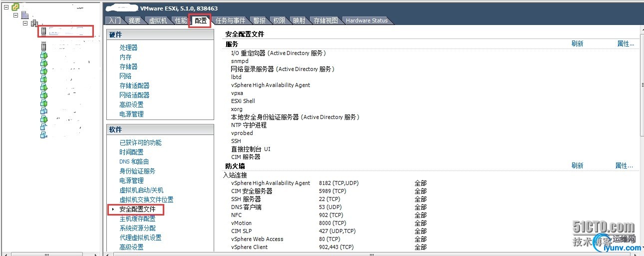
Task: Open 处理器 hardware settings link
Action: tap(128, 47)
